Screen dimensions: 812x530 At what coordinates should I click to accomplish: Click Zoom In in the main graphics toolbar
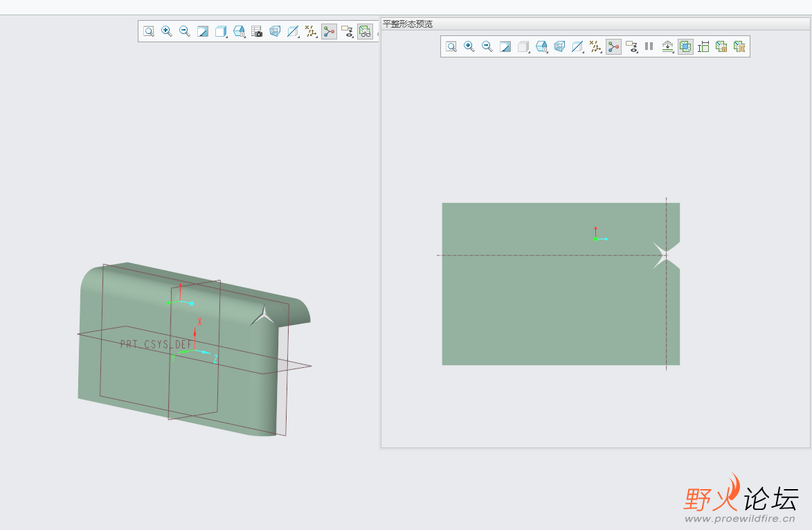(167, 32)
